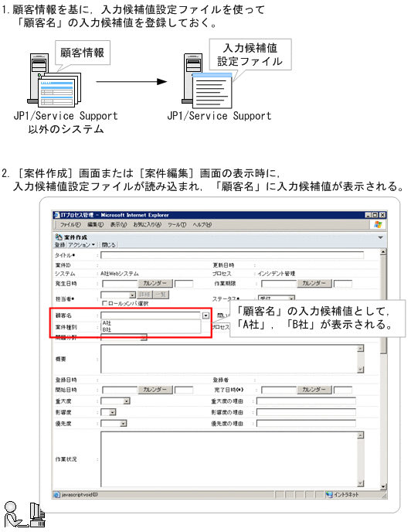Open カレンダー for 作業期限
This screenshot has width=411, height=532.
[x=314, y=283]
